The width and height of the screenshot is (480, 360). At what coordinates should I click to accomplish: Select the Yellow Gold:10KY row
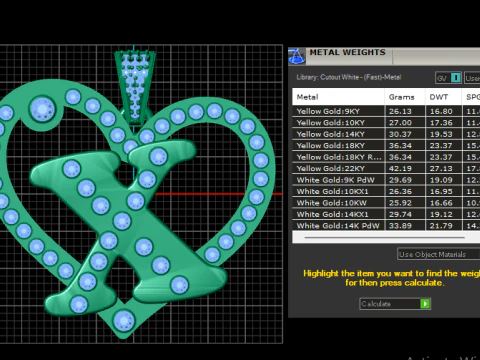tap(386, 123)
